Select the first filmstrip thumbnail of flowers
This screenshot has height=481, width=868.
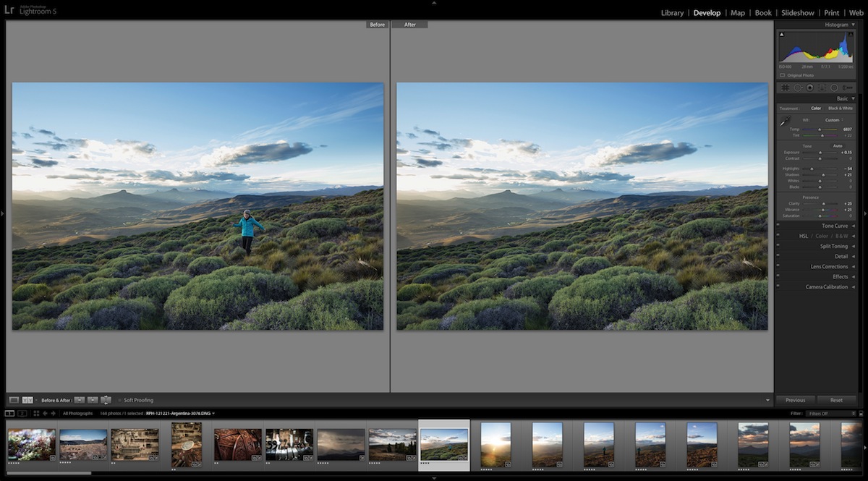pyautogui.click(x=31, y=444)
